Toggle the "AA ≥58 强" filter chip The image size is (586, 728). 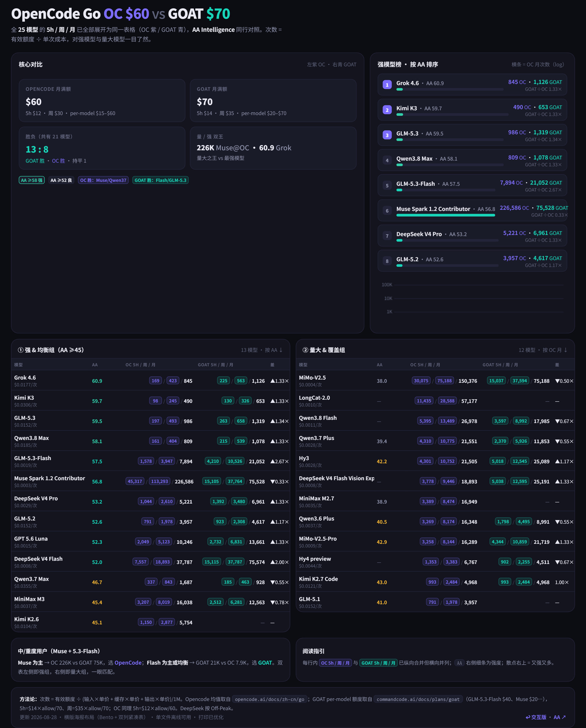(x=32, y=180)
